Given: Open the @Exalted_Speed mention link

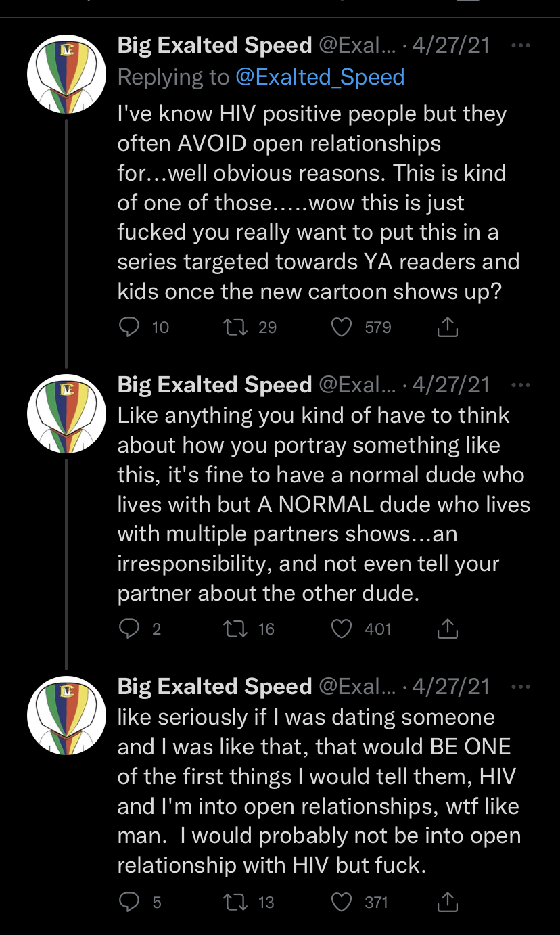Looking at the screenshot, I should click(x=320, y=76).
